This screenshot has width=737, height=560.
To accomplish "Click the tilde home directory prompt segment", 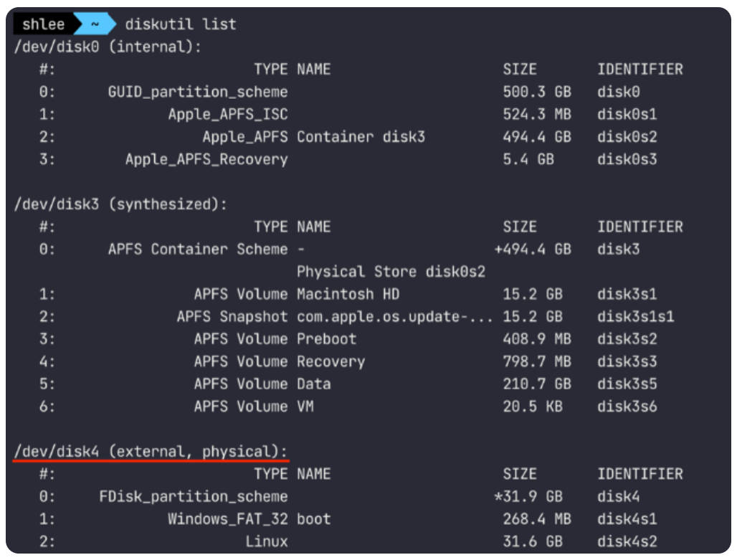I will [93, 24].
